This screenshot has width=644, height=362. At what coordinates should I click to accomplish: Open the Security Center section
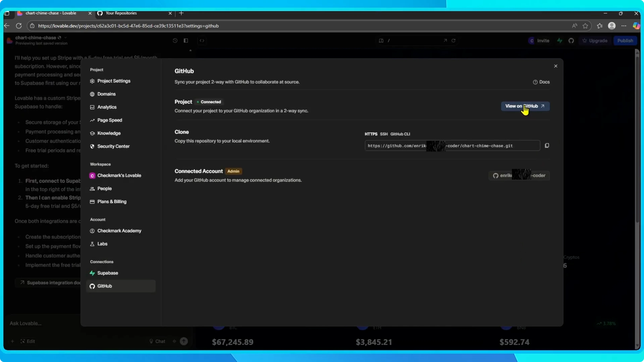pyautogui.click(x=121, y=146)
